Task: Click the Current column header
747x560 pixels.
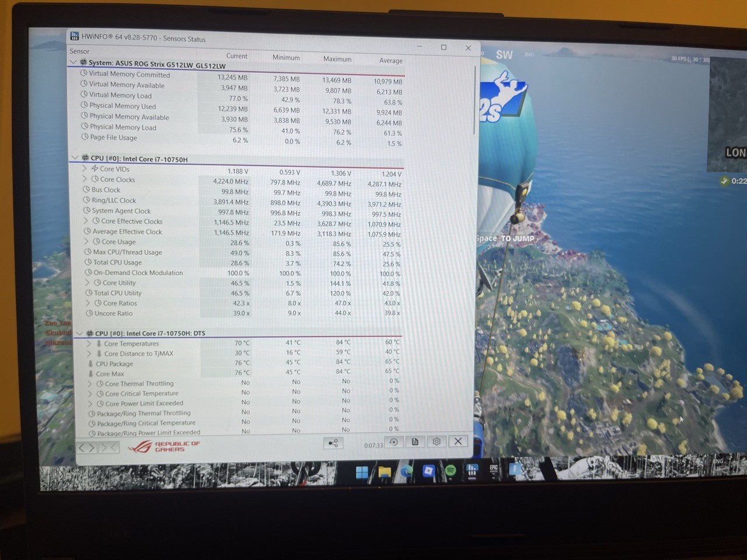Action: pyautogui.click(x=236, y=56)
